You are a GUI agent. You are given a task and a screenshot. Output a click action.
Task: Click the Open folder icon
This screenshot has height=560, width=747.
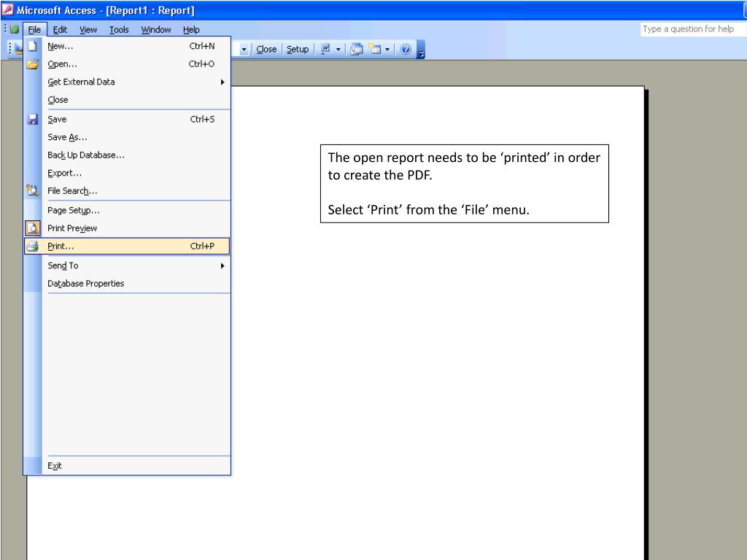click(32, 64)
